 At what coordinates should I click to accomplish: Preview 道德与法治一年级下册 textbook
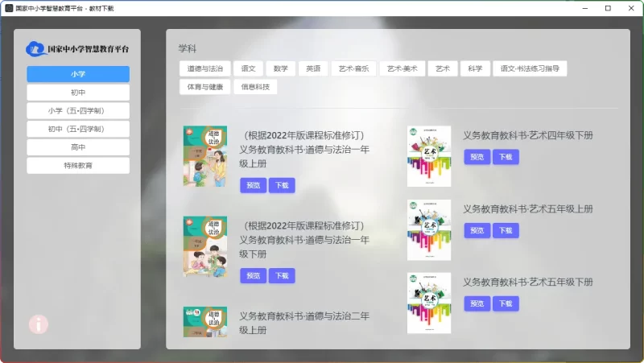click(253, 275)
